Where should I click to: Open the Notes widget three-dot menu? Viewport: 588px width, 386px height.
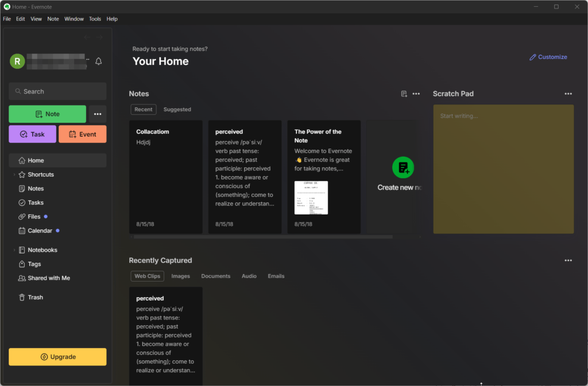pos(416,94)
